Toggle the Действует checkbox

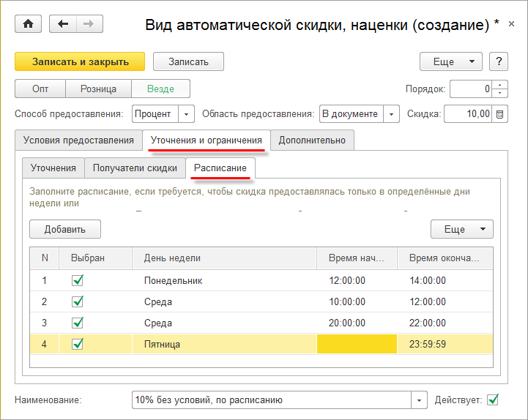click(493, 400)
